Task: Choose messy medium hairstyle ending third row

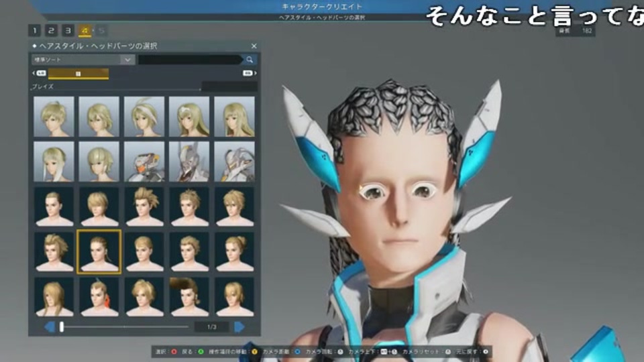Action: 235,207
